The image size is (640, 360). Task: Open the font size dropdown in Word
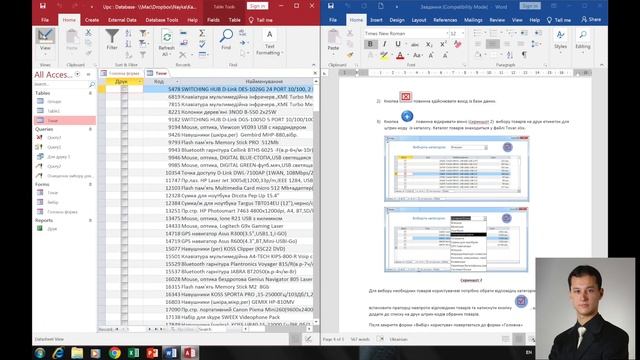[463, 33]
